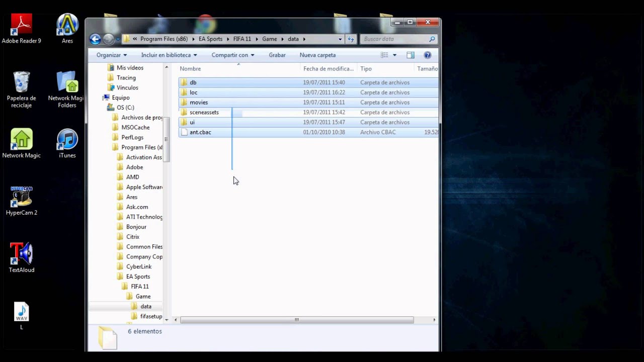Click the change view icon
The image size is (644, 362).
pos(384,55)
